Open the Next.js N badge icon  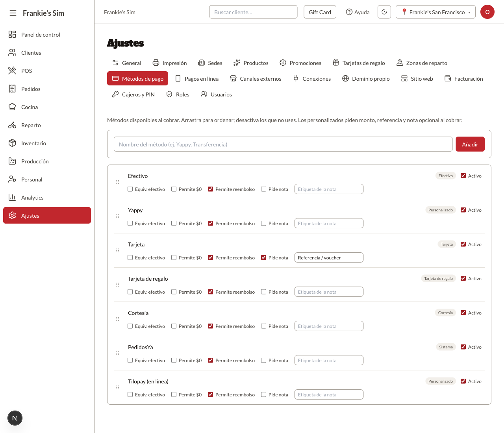15,418
